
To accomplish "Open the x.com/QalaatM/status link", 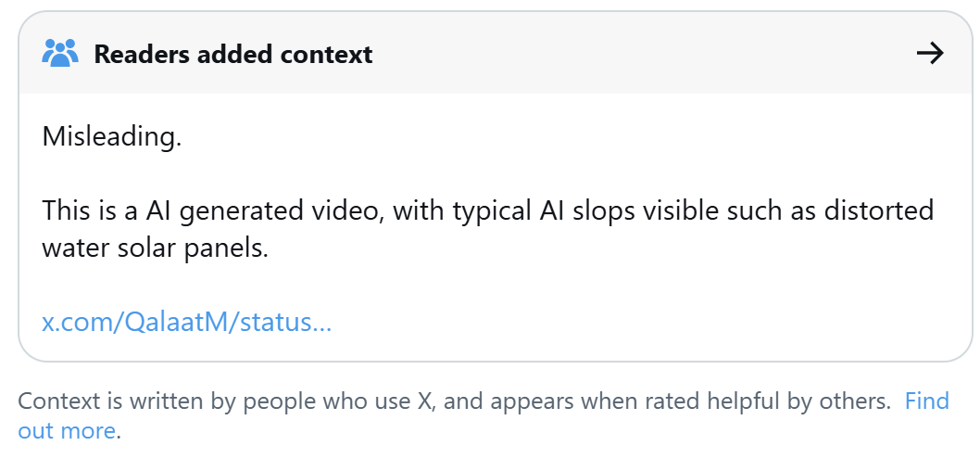I will (187, 323).
